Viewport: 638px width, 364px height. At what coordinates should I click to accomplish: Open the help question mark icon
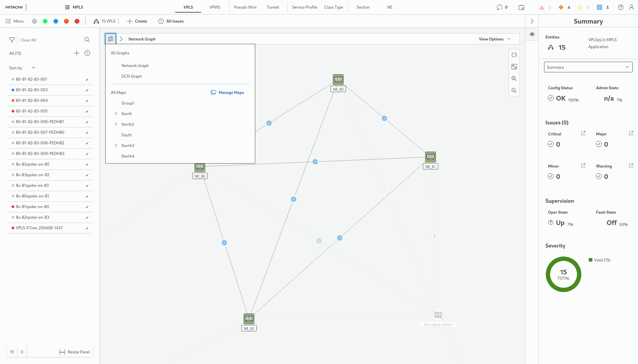pyautogui.click(x=620, y=7)
